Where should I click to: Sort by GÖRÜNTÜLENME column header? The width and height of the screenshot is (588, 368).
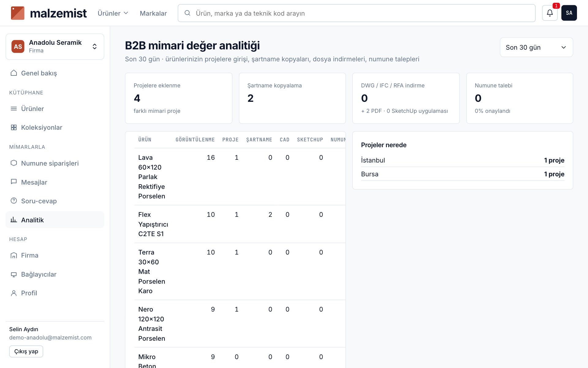(195, 140)
